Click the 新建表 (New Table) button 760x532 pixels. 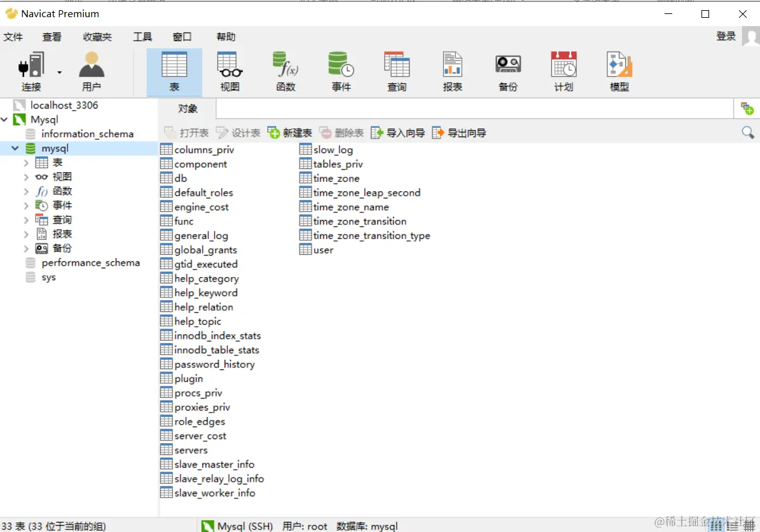290,133
